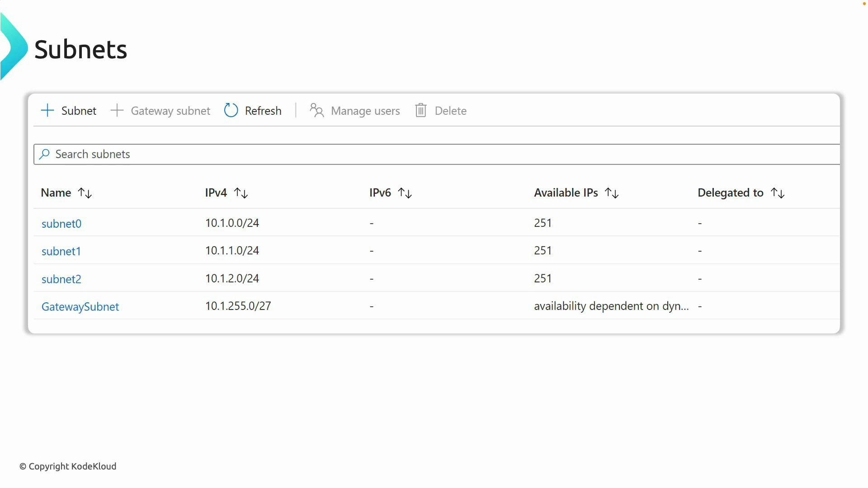Expand truncated availability text for GatewaySubnet

pos(611,306)
